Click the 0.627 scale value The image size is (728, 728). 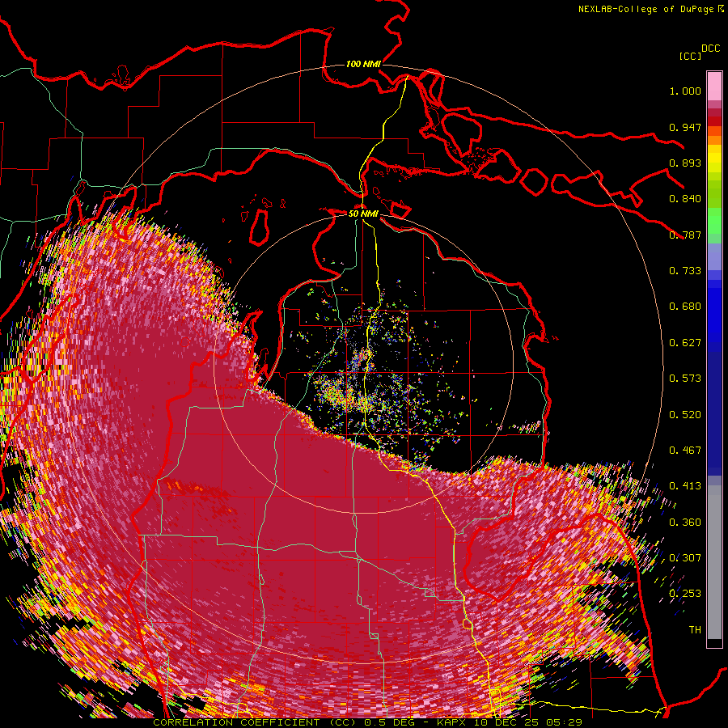tap(685, 343)
